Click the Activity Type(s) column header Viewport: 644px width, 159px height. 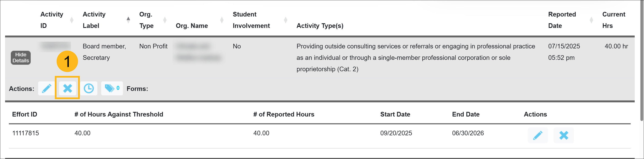(320, 26)
